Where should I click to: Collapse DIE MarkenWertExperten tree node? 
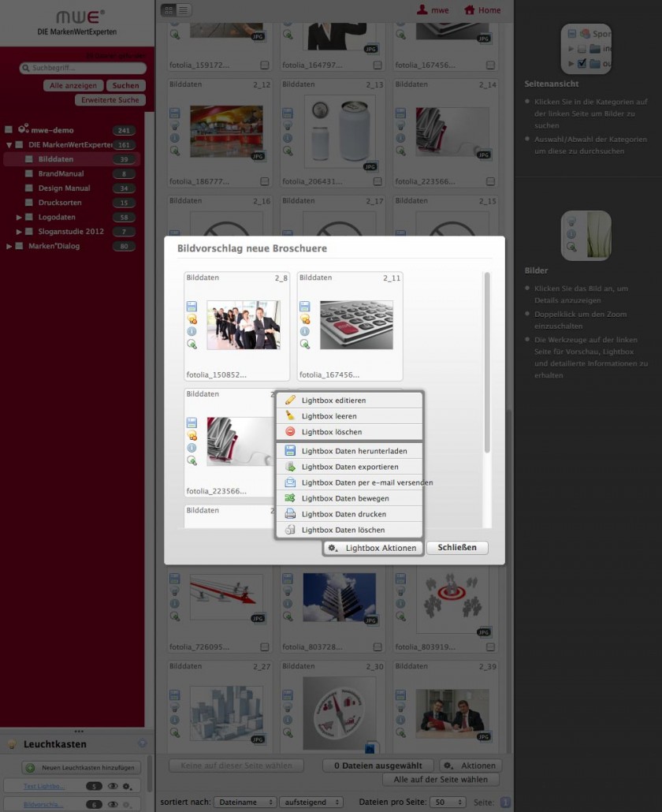[x=9, y=145]
